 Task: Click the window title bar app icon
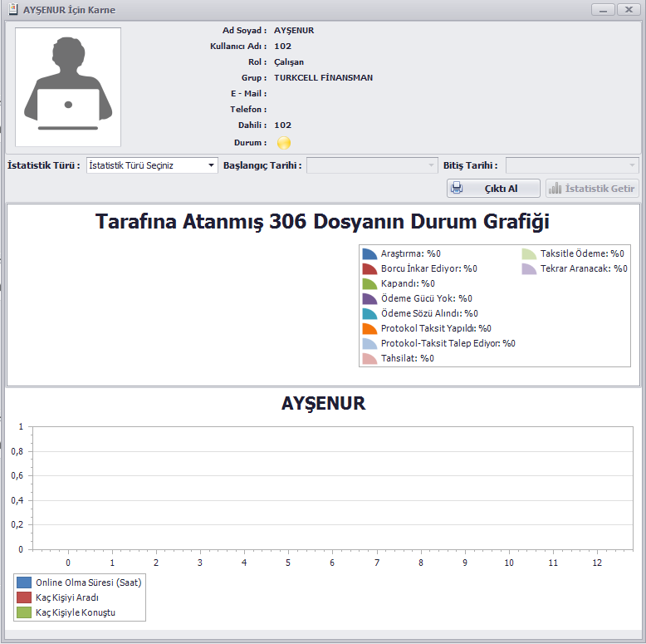tap(13, 9)
